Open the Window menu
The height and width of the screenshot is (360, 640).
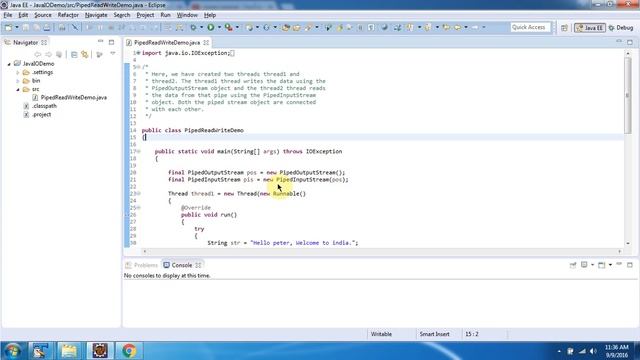point(187,15)
